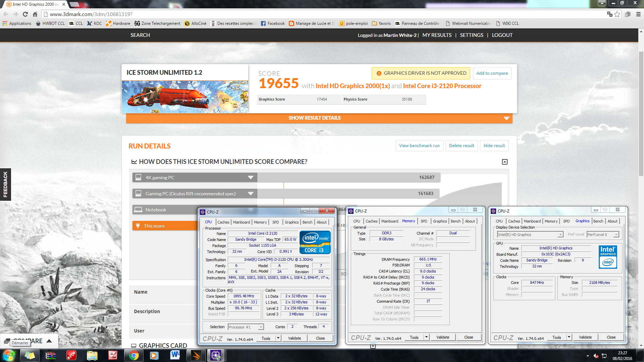Expand the Gaming PC Oculus Rift dropdown
This screenshot has width=644, height=362.
point(251,194)
